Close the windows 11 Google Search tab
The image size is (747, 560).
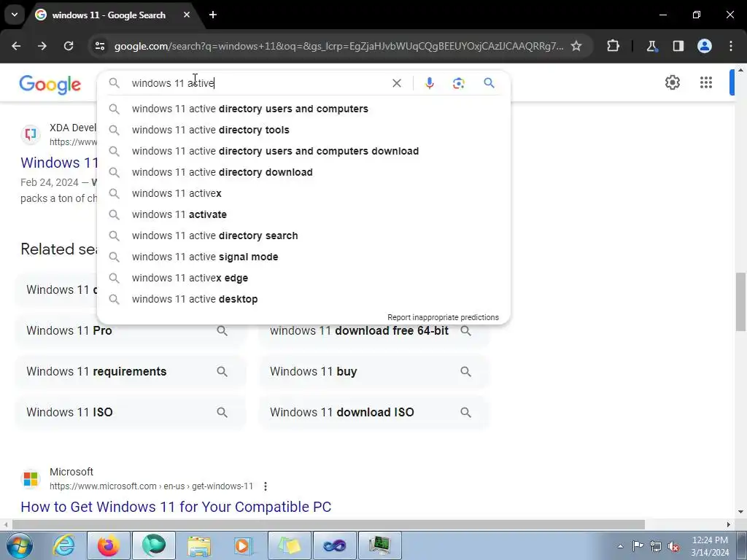[x=187, y=15]
